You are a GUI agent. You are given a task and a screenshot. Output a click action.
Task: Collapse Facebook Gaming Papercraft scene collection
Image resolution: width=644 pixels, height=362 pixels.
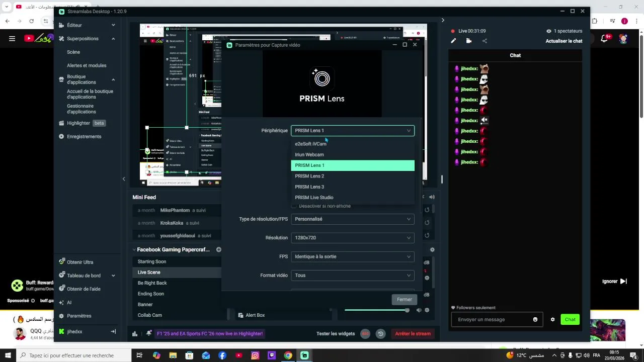tap(134, 250)
